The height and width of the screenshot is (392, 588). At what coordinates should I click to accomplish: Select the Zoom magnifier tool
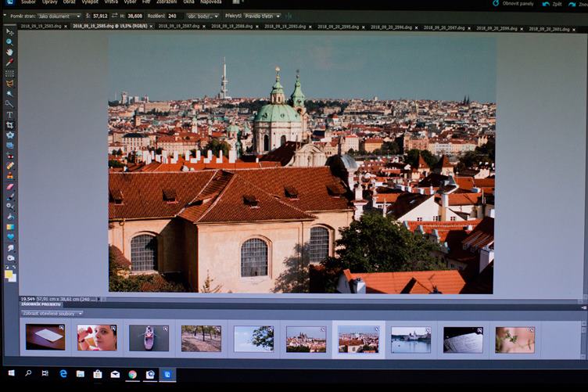pyautogui.click(x=9, y=42)
